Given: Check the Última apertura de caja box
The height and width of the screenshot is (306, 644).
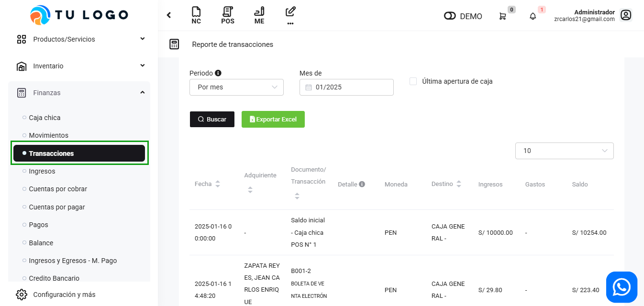Looking at the screenshot, I should [x=413, y=81].
